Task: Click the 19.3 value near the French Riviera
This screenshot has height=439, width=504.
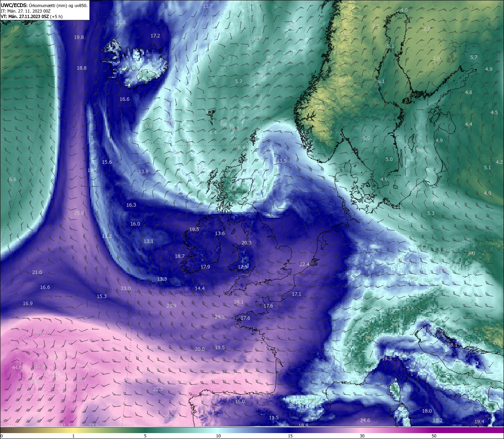Action: pos(387,359)
